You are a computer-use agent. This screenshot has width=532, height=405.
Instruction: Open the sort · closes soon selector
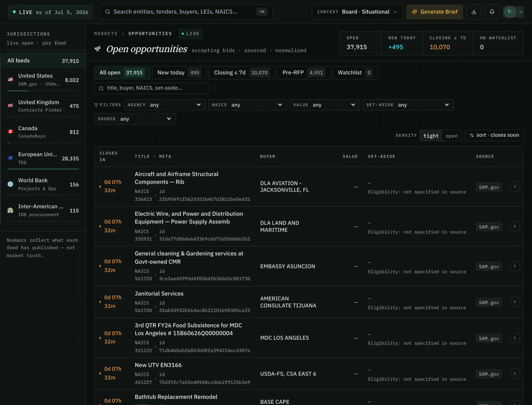pos(494,135)
